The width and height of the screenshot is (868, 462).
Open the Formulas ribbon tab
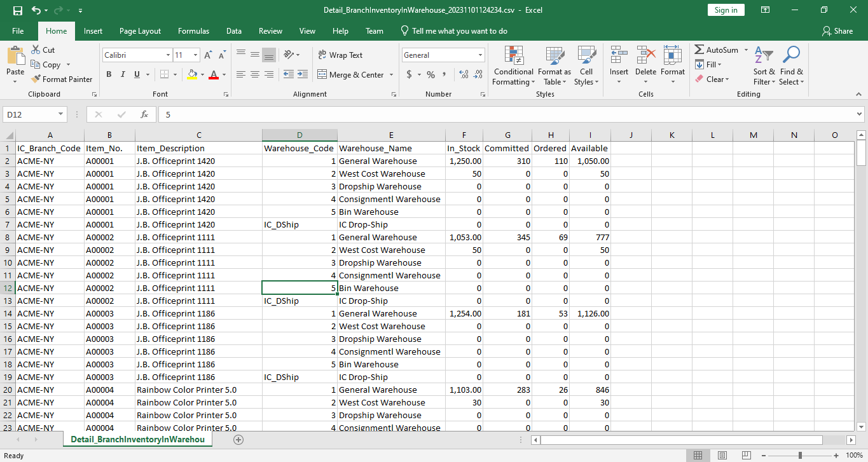[x=193, y=31]
